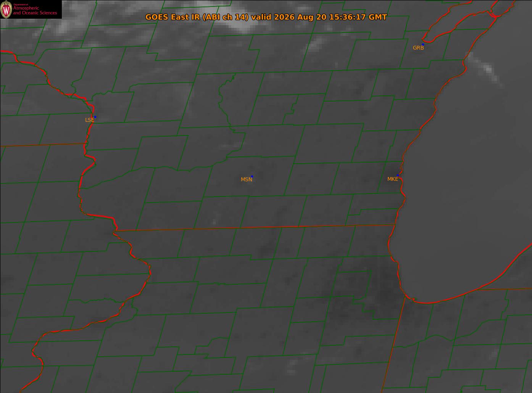Select the GRB station label
Screen dimensions: 532x393
(x=418, y=48)
